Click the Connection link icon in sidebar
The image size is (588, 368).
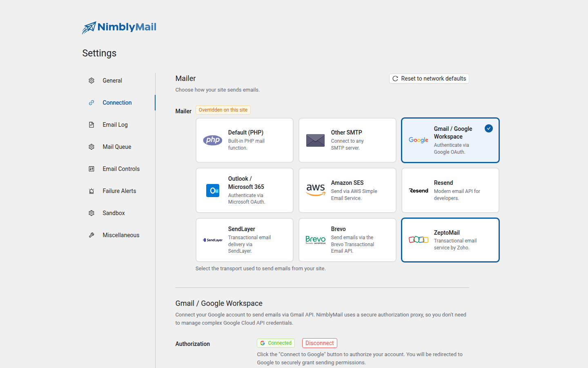coord(91,103)
